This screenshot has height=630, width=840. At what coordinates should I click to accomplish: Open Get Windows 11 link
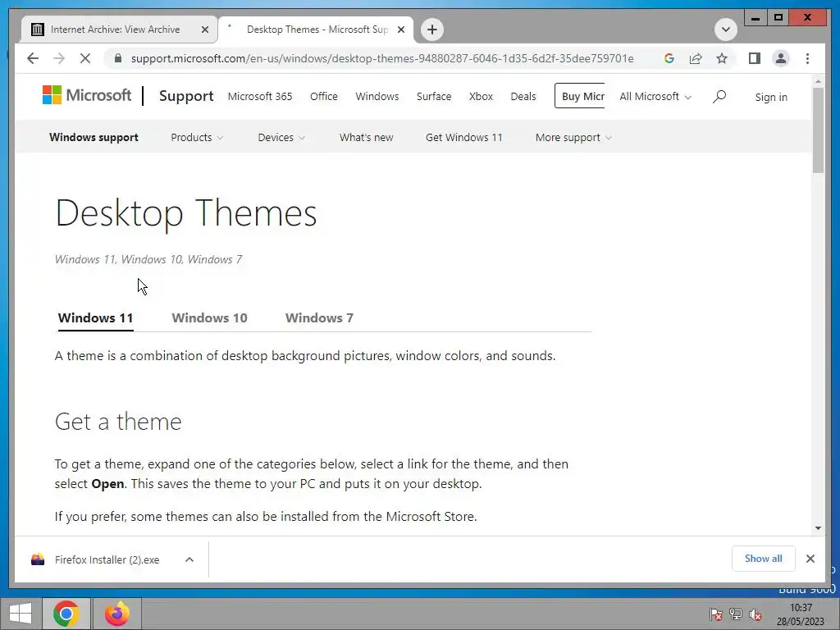(x=464, y=137)
